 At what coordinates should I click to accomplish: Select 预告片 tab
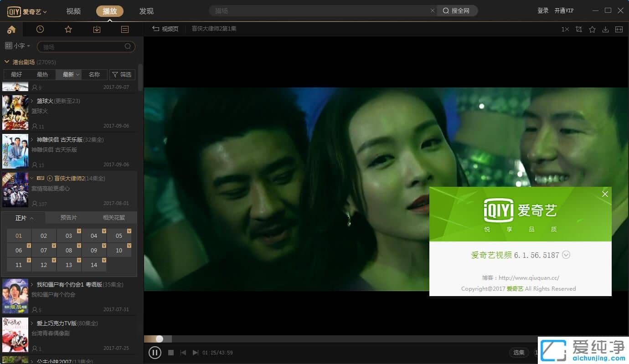pos(69,218)
